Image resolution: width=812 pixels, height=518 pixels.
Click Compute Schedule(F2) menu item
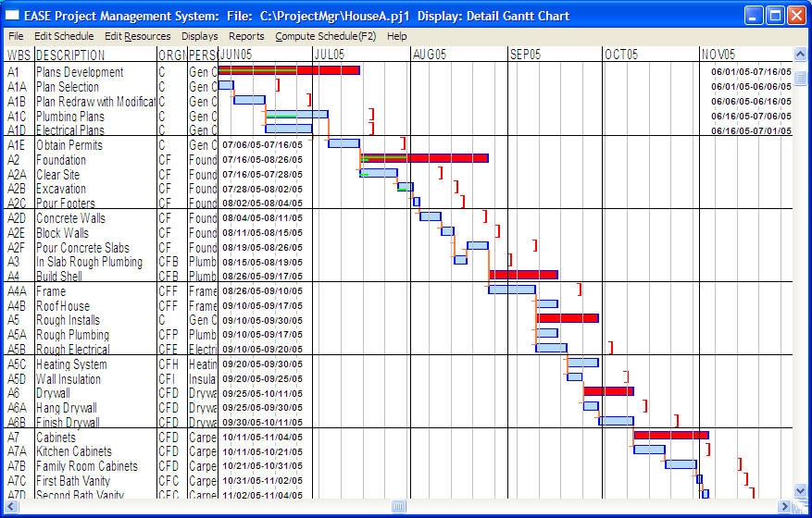pyautogui.click(x=326, y=36)
